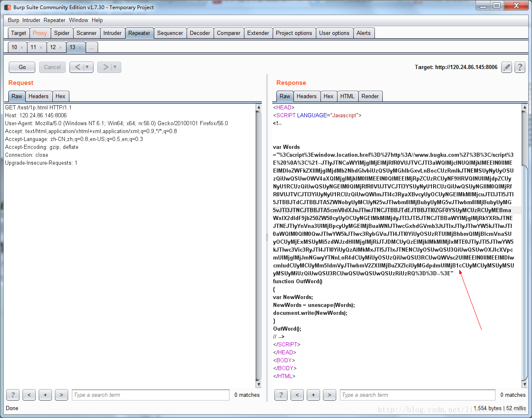Open the Window menu

(79, 20)
